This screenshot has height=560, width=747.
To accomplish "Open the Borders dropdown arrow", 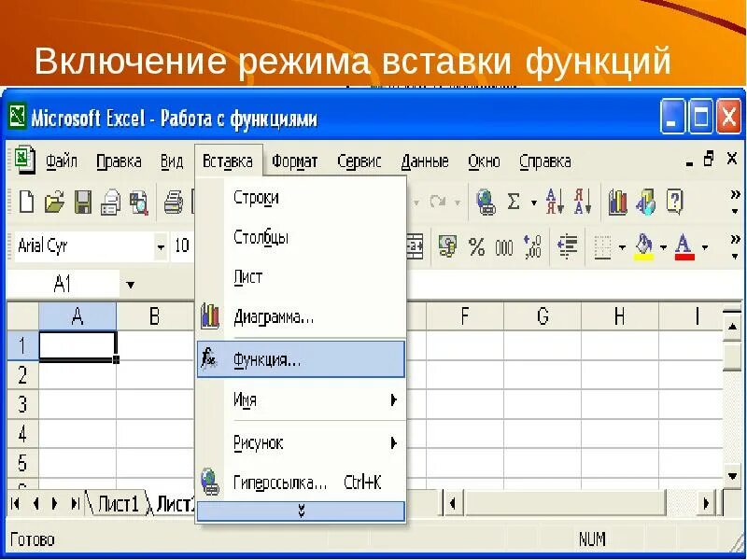I will click(x=622, y=247).
